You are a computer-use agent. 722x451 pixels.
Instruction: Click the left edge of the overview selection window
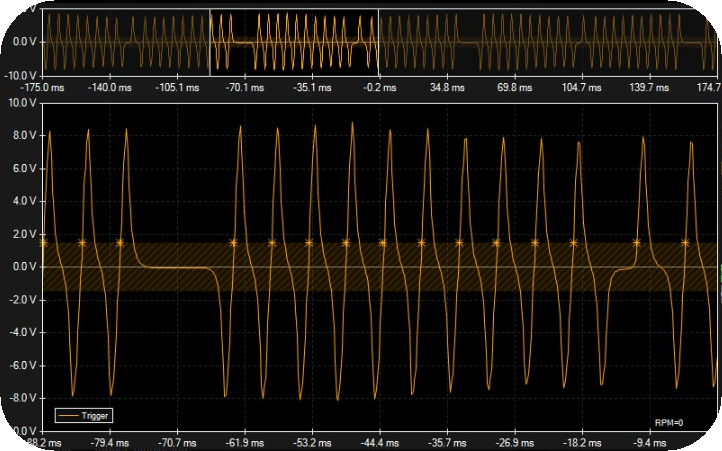click(210, 41)
